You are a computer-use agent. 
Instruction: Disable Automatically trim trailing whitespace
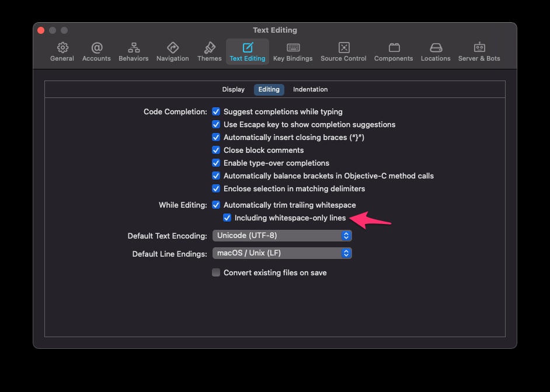pyautogui.click(x=216, y=205)
